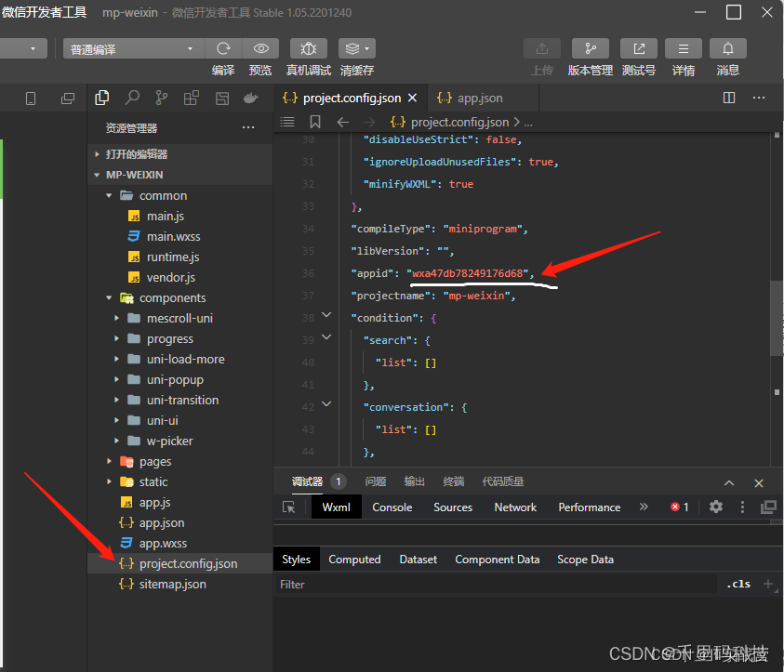
Task: Toggle the simulator phone icon
Action: coord(31,99)
